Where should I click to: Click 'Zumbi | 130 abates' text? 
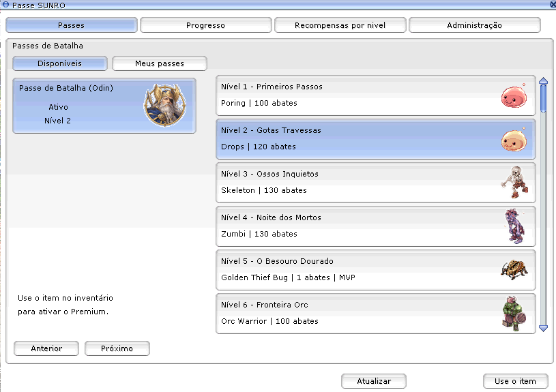[x=259, y=234]
